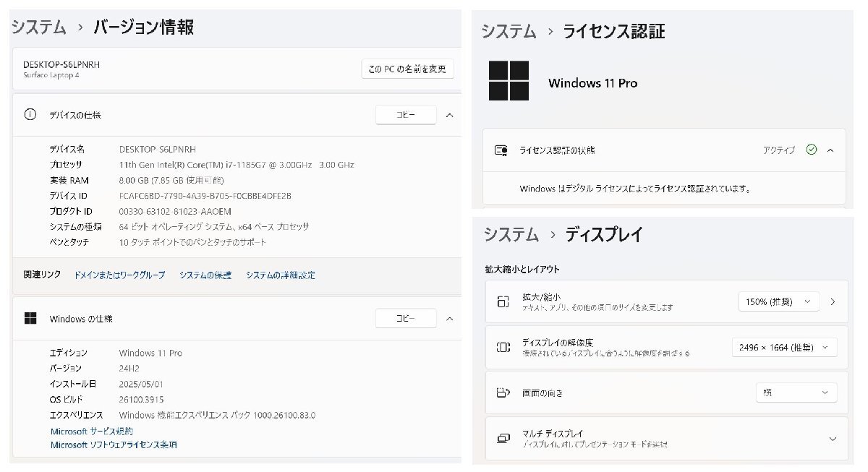Image resolution: width=868 pixels, height=472 pixels.
Task: Click the このPCの名前を変更 button
Action: 408,69
